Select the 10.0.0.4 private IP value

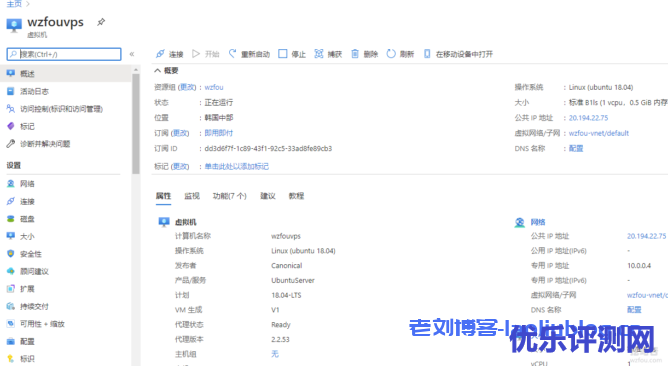click(639, 265)
